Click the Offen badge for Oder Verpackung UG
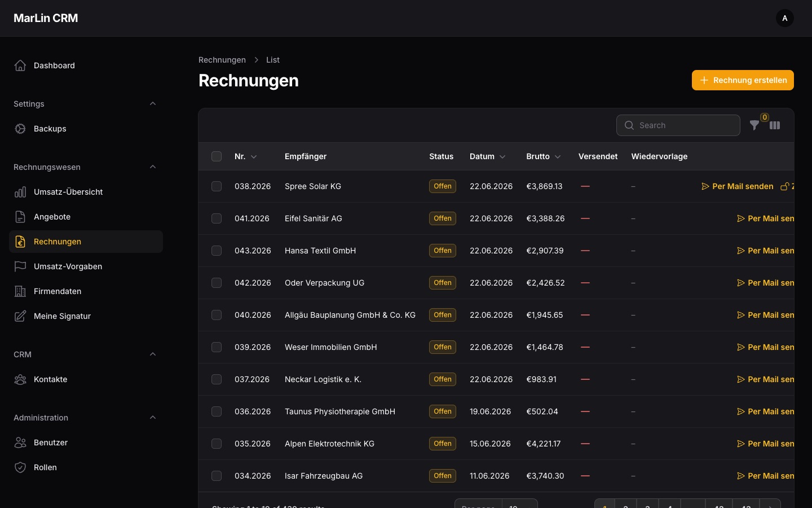This screenshot has height=508, width=812. tap(443, 283)
